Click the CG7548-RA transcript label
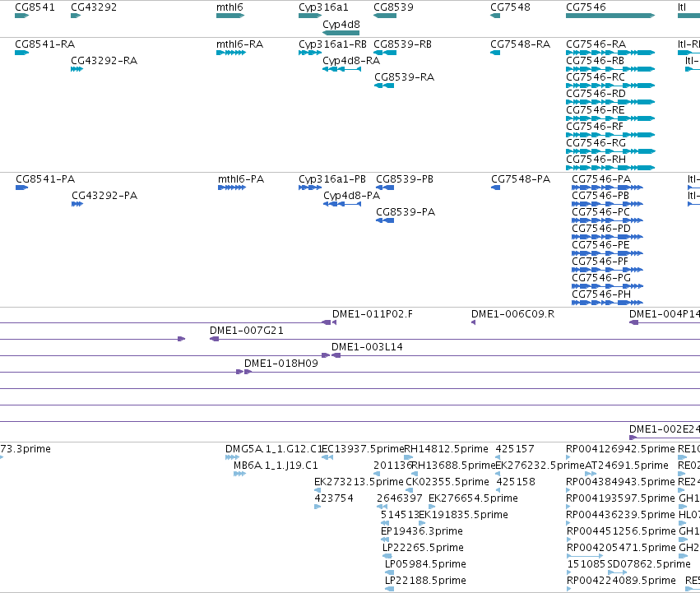Image resolution: width=700 pixels, height=593 pixels. (x=521, y=44)
